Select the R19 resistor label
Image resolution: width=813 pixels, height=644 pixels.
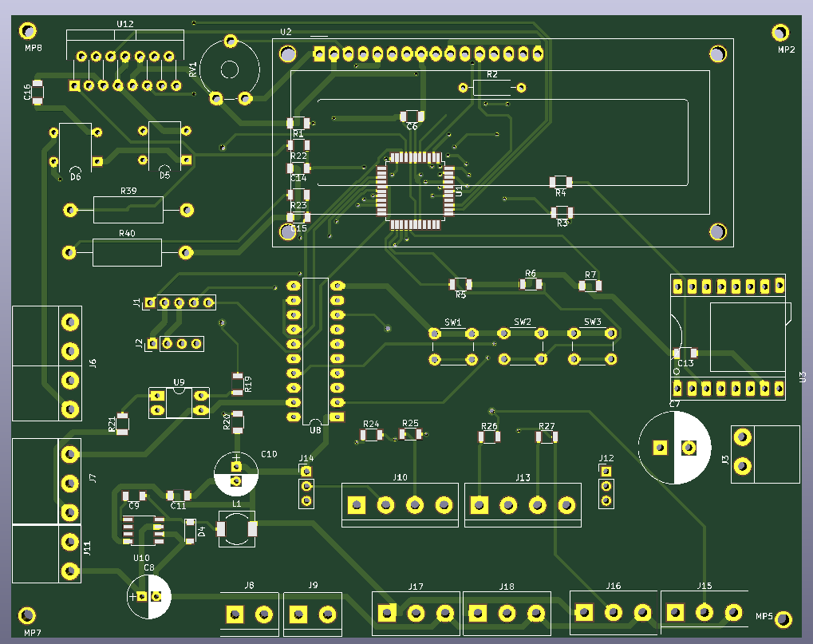248,384
